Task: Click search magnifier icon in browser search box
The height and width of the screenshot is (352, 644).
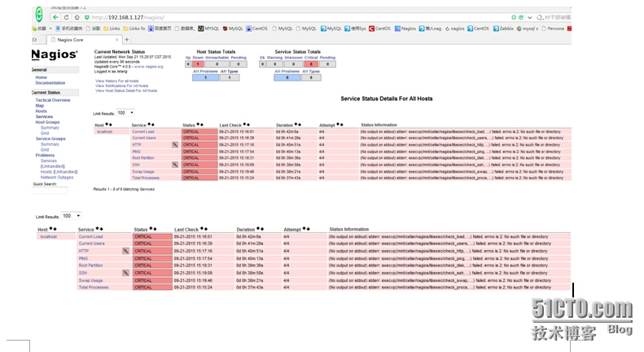Action: pos(539,17)
